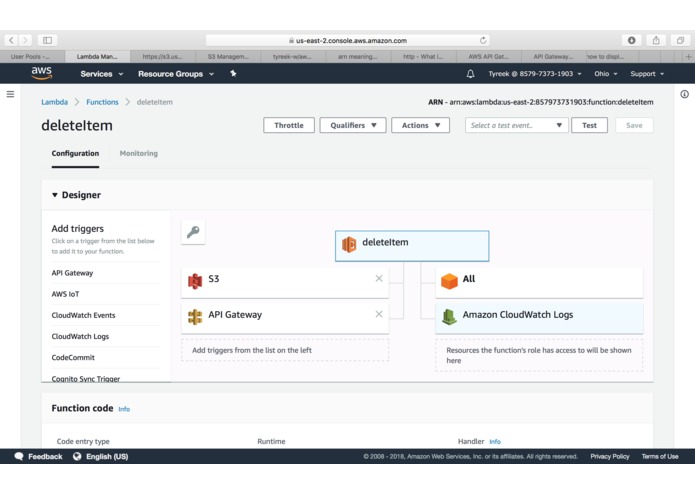
Task: Click the Feedback label in footer
Action: tap(45, 456)
